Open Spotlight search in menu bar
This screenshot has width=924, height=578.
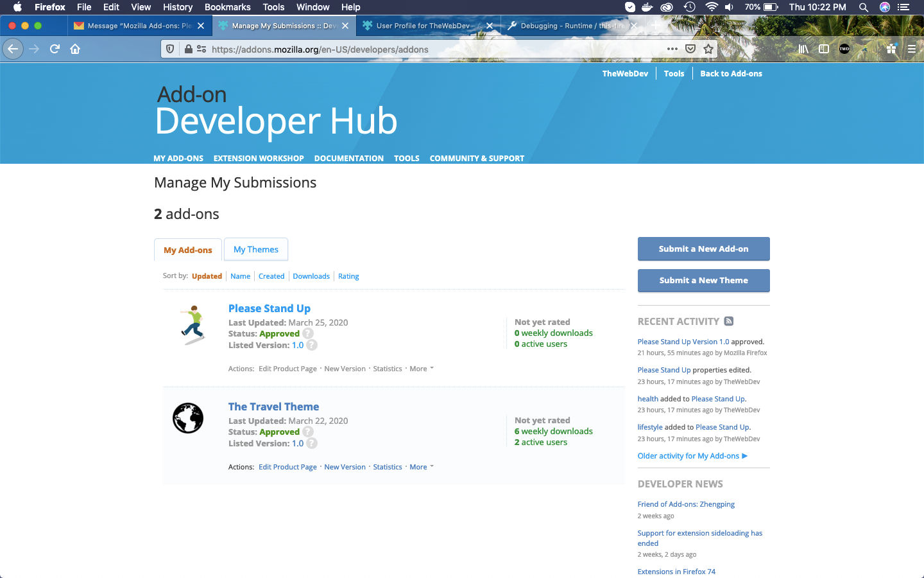864,7
